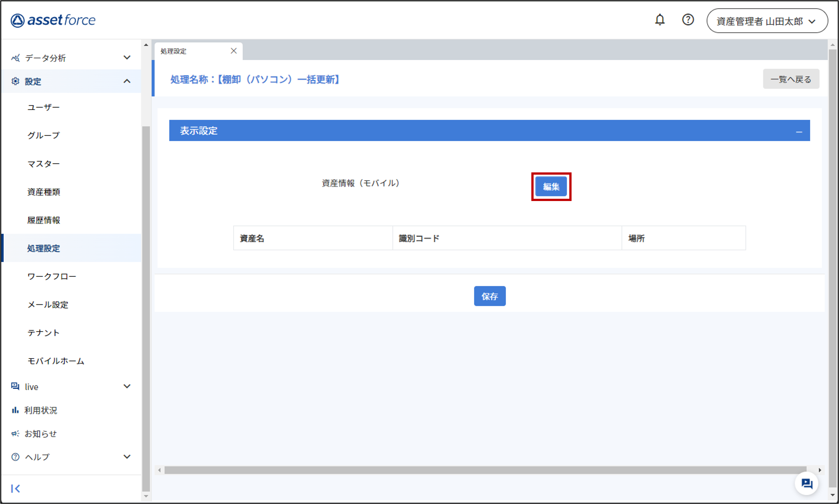Click horizontal scrollbar right arrow

coord(820,470)
